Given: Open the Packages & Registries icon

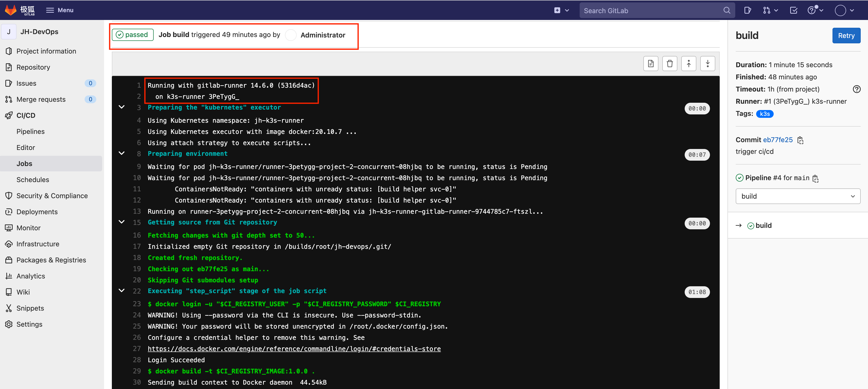Looking at the screenshot, I should [9, 260].
